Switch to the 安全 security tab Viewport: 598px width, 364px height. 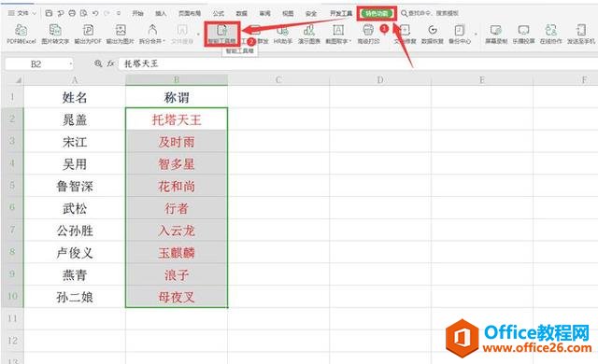(x=311, y=13)
